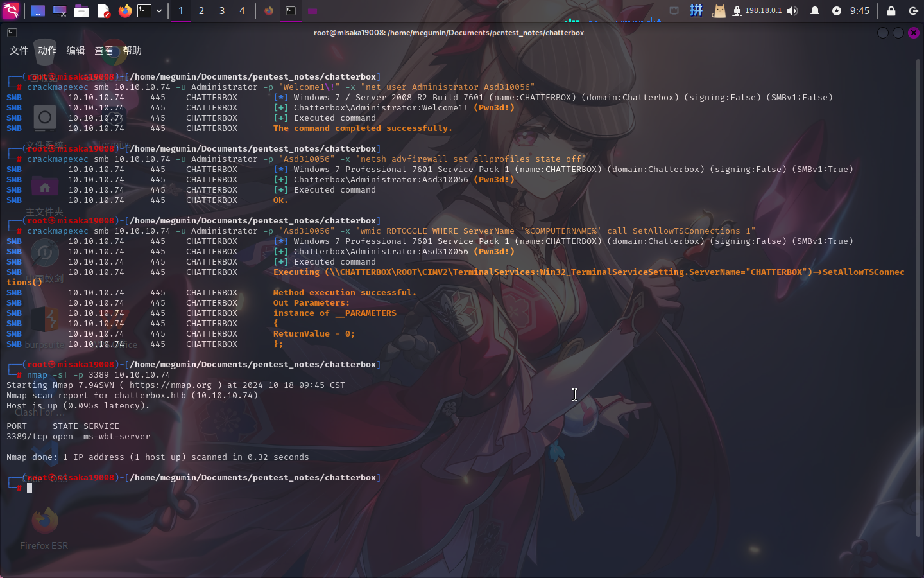Open the 查看 menu in terminal
Image resolution: width=924 pixels, height=578 pixels.
104,51
